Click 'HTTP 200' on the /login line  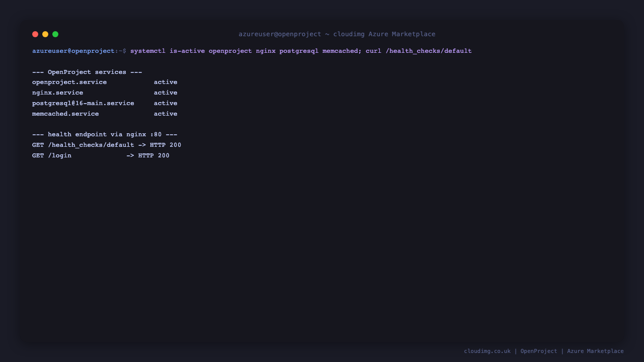[154, 155]
